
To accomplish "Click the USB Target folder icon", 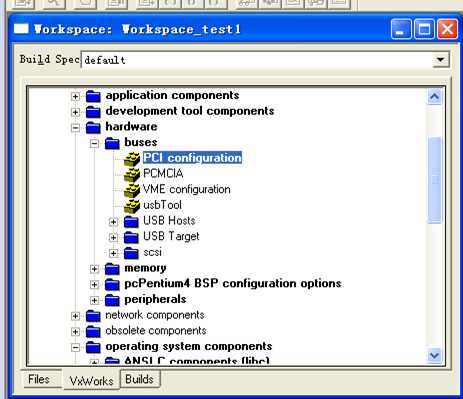I will (131, 237).
